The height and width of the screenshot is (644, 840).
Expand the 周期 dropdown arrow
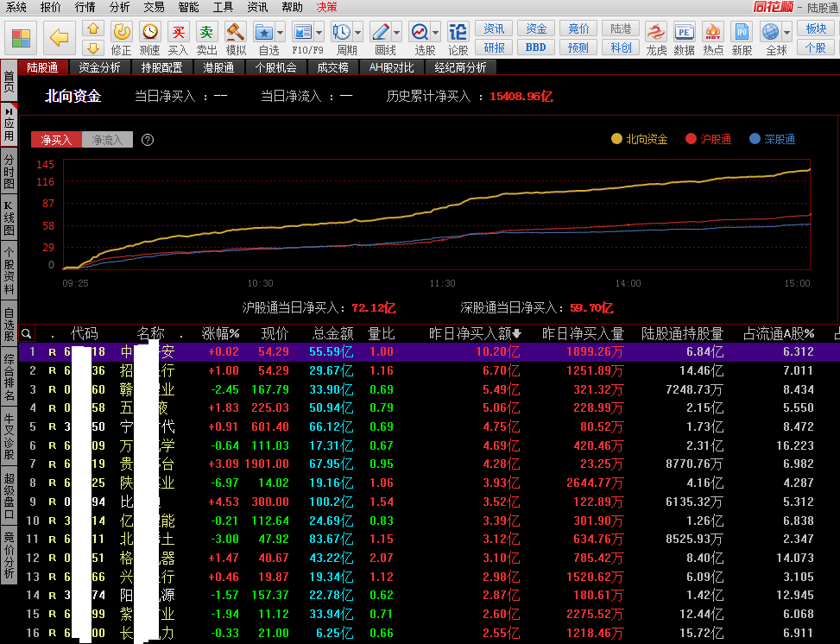click(358, 33)
